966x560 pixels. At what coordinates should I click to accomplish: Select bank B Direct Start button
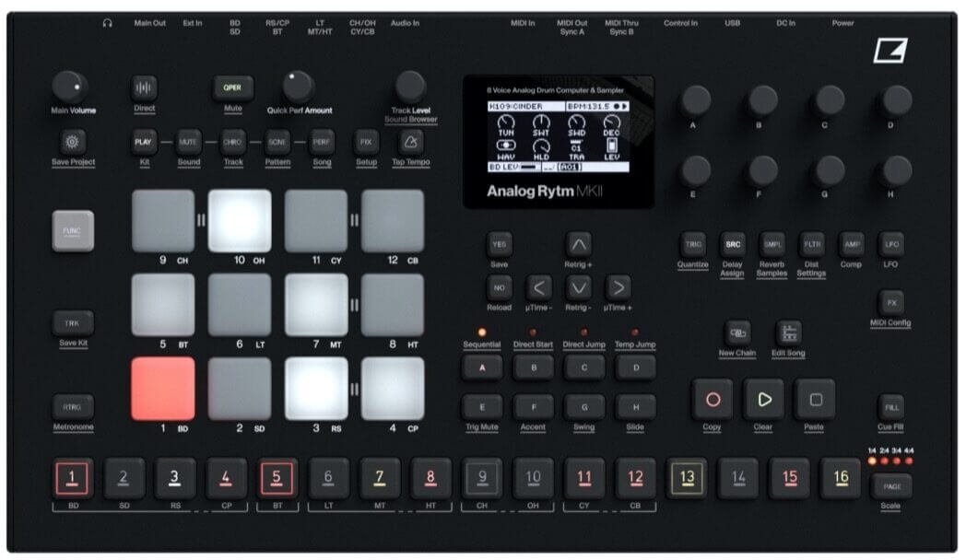pyautogui.click(x=534, y=367)
